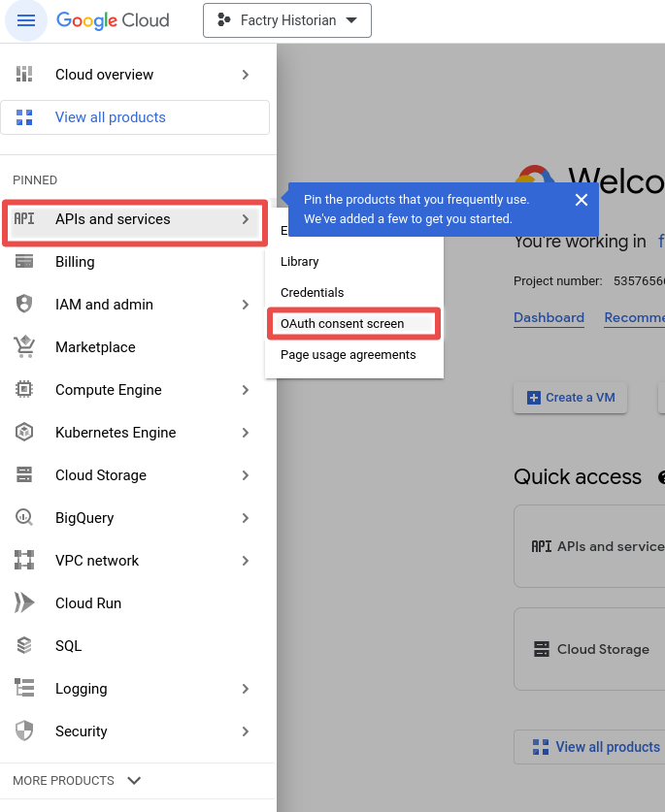Close the pin products tooltip
This screenshot has height=812, width=665.
point(582,200)
